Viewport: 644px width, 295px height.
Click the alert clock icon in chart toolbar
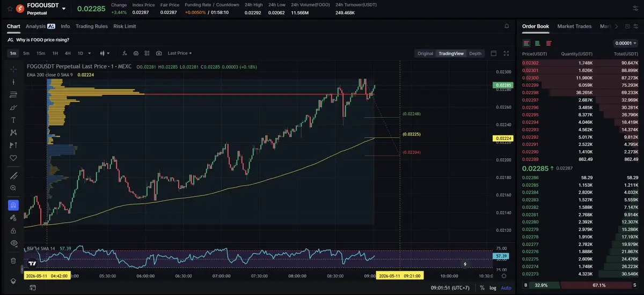(136, 53)
